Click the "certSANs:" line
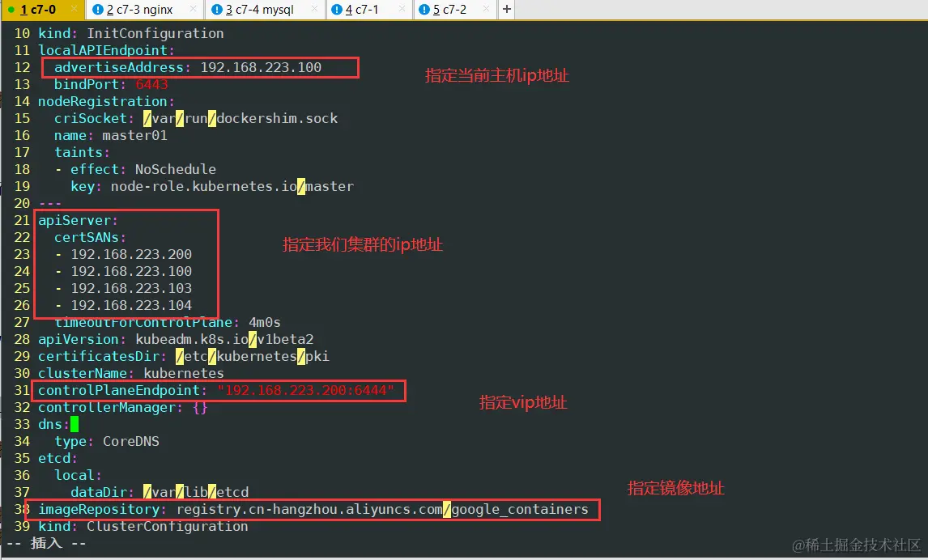Viewport: 928px width, 560px height. pyautogui.click(x=90, y=238)
